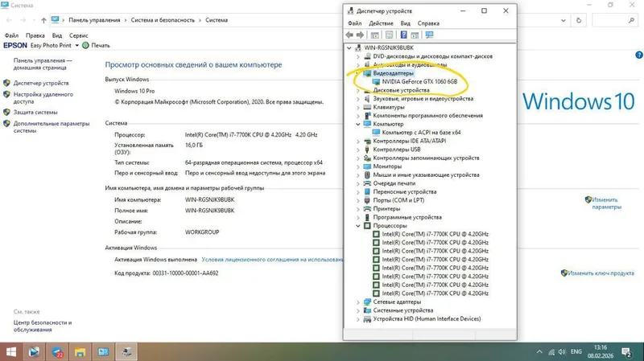This screenshot has width=644, height=361.
Task: Expand Контроллеры USB node
Action: tap(358, 150)
